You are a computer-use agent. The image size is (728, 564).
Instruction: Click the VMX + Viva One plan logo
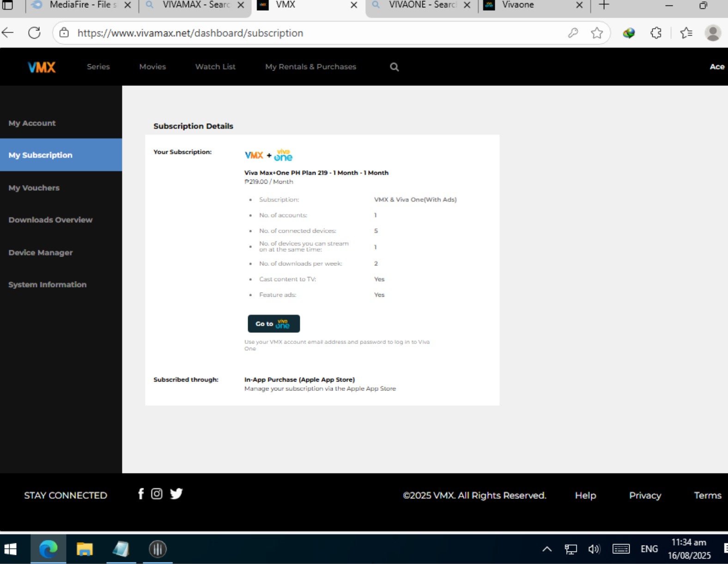[x=268, y=155]
